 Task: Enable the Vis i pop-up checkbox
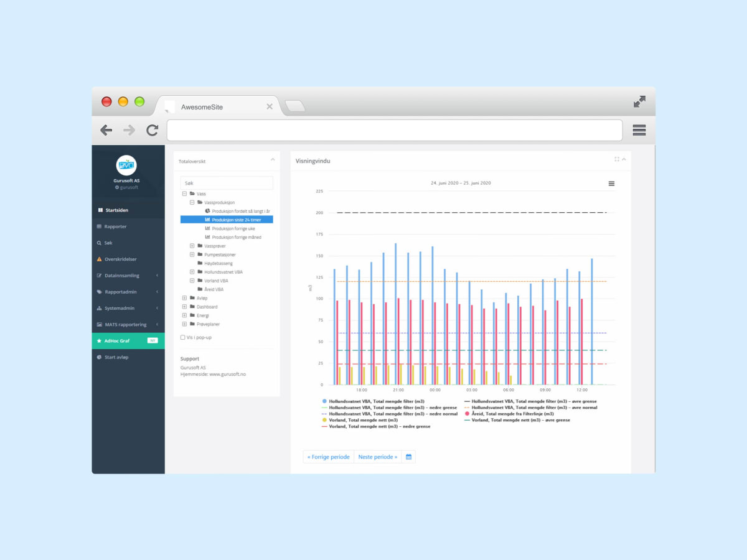point(182,337)
